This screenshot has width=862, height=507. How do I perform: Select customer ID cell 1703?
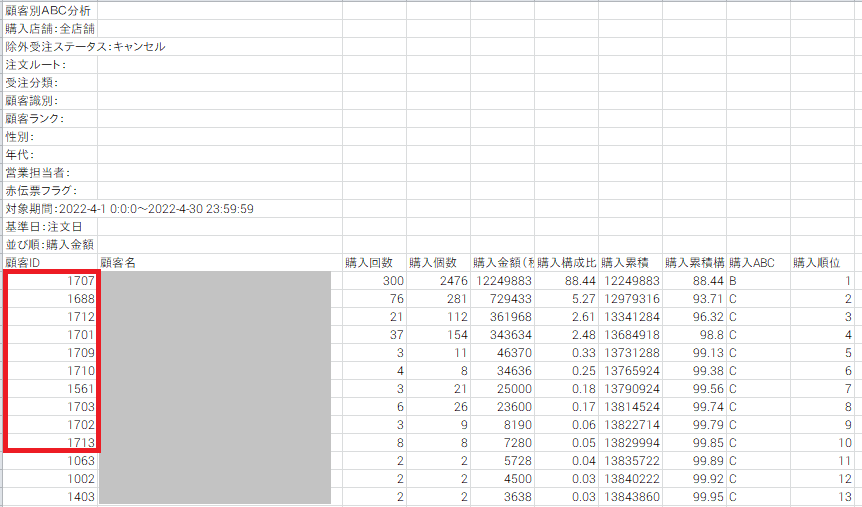coord(50,407)
